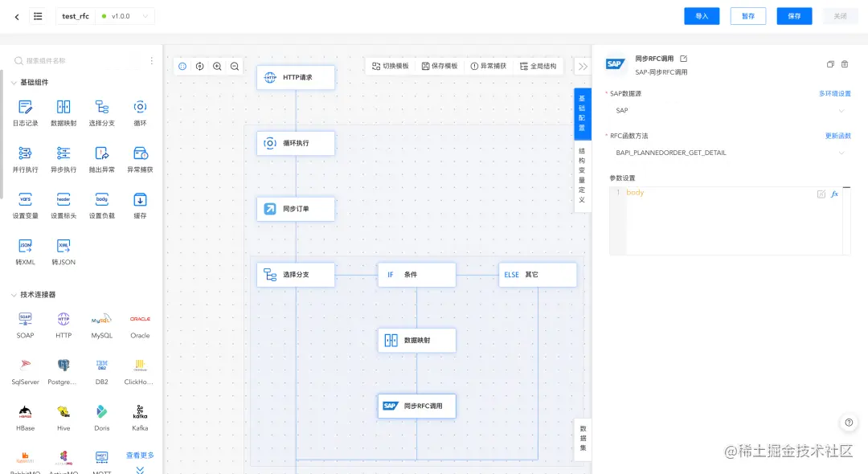Select the HBase connector
The width and height of the screenshot is (868, 474).
tap(26, 418)
